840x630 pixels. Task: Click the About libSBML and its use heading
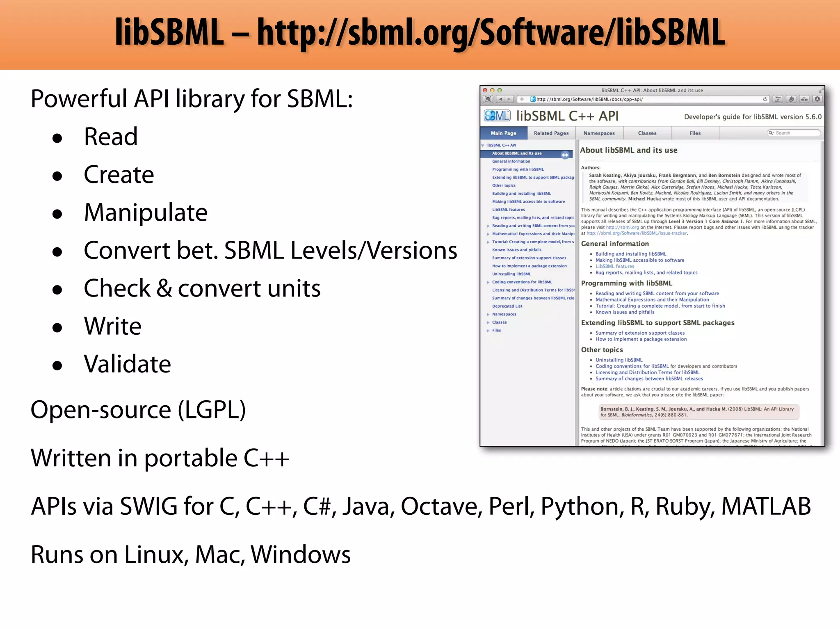tap(628, 151)
